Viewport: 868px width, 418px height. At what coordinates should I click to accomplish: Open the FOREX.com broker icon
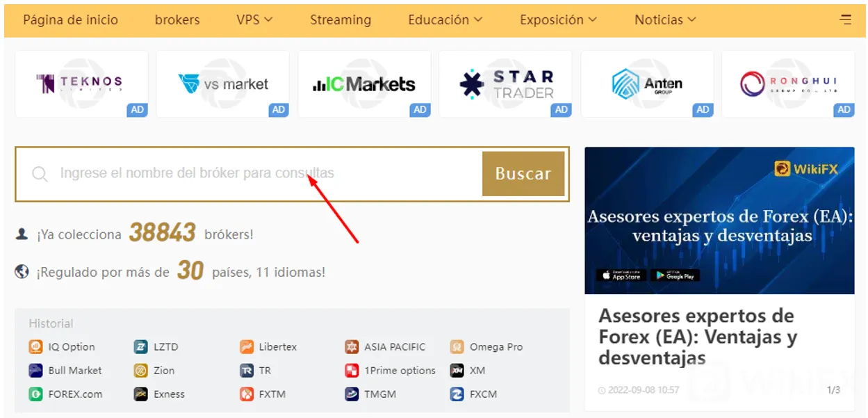35,394
